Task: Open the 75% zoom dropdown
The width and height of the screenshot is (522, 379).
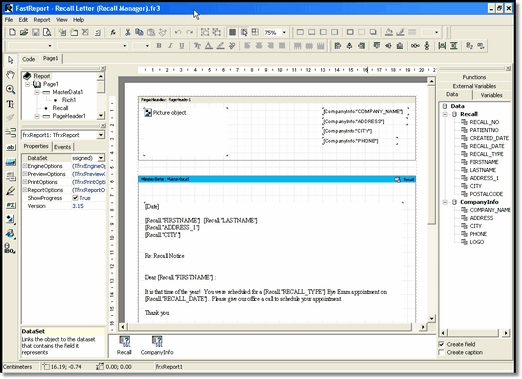Action: [x=284, y=32]
